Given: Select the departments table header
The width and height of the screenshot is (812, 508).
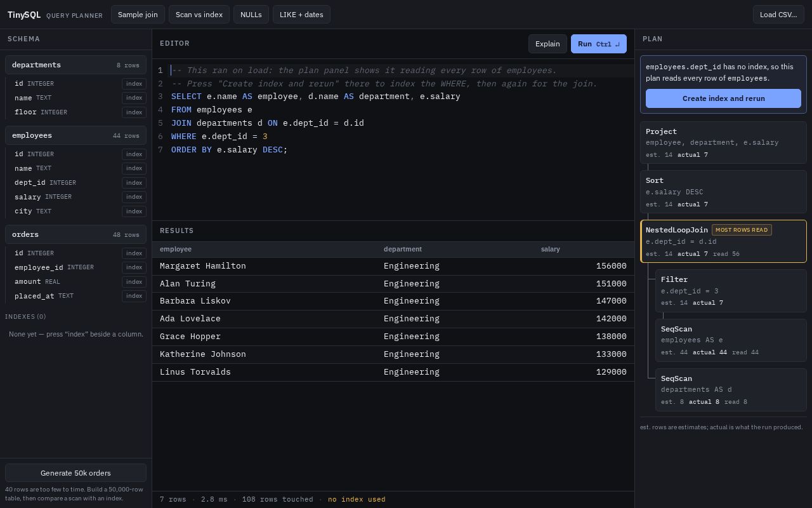Looking at the screenshot, I should point(75,65).
